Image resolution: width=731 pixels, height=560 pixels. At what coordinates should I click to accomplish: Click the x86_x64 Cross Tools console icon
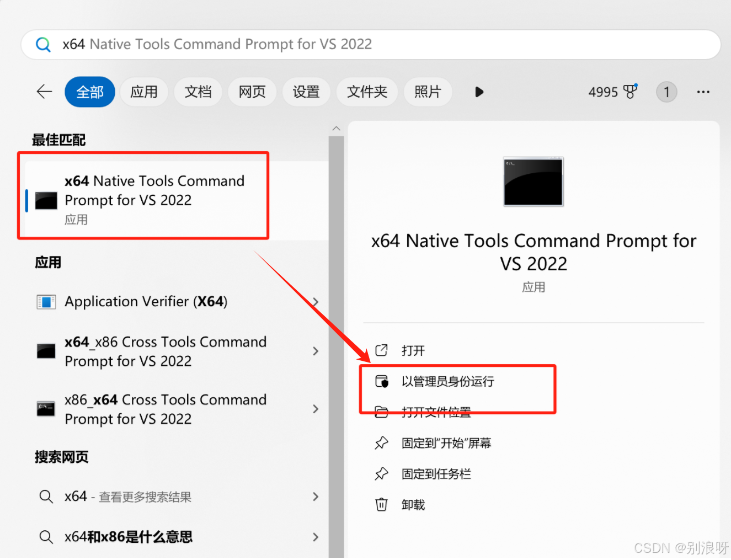click(46, 408)
